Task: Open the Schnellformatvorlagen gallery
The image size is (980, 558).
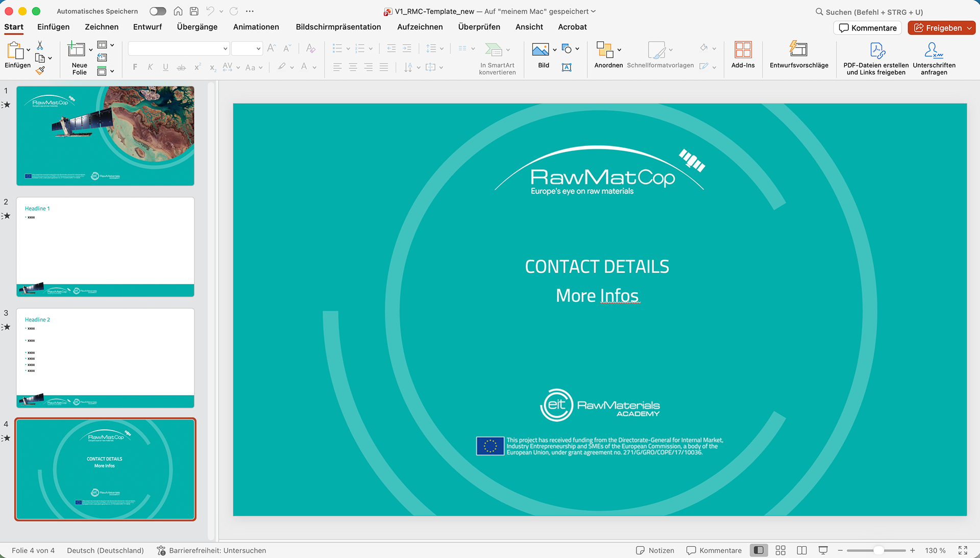Action: tap(660, 55)
